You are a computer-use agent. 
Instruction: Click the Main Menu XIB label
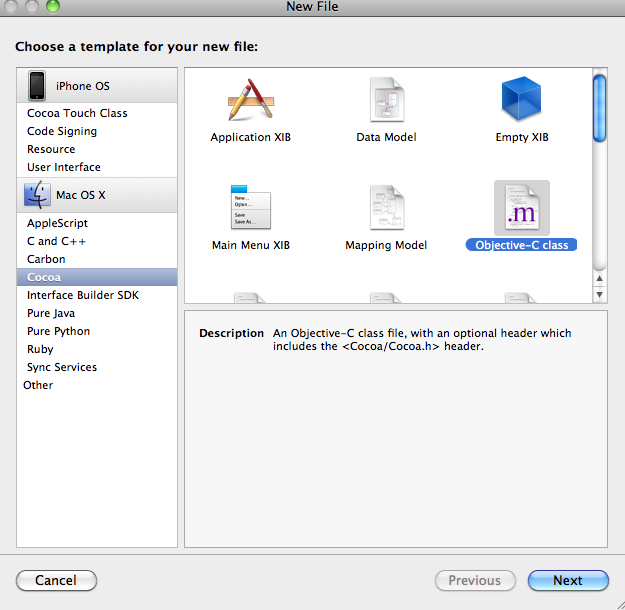[x=251, y=245]
